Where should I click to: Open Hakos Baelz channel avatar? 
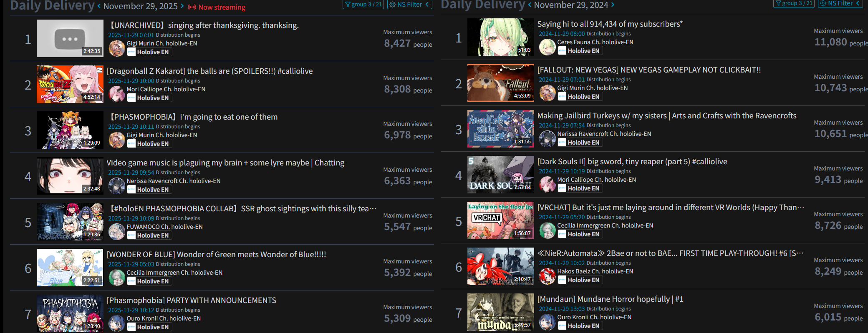(548, 276)
